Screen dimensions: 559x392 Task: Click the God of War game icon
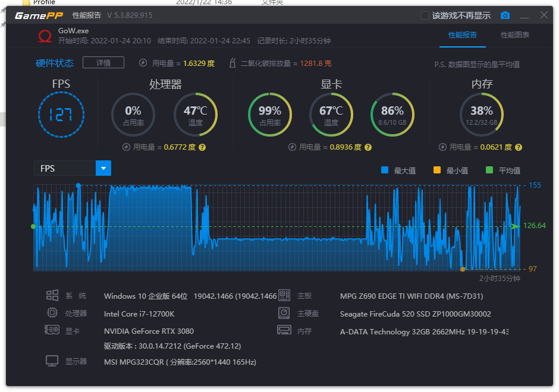pos(45,36)
